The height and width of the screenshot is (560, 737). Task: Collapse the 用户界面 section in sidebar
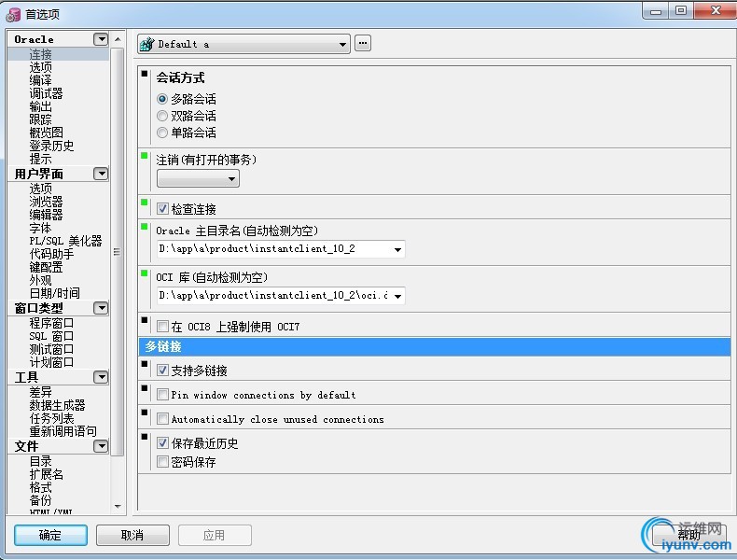(x=101, y=174)
